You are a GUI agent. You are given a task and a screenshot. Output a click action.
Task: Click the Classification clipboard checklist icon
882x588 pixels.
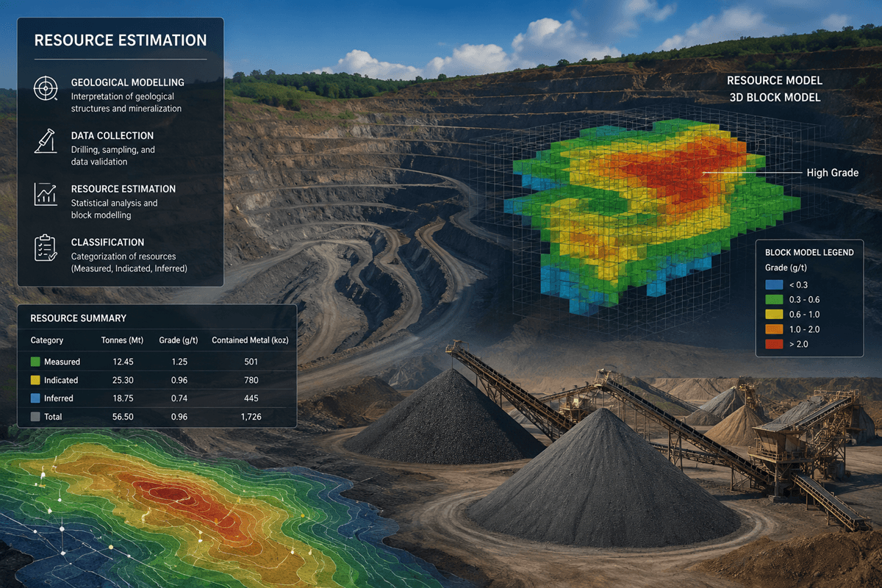(46, 248)
